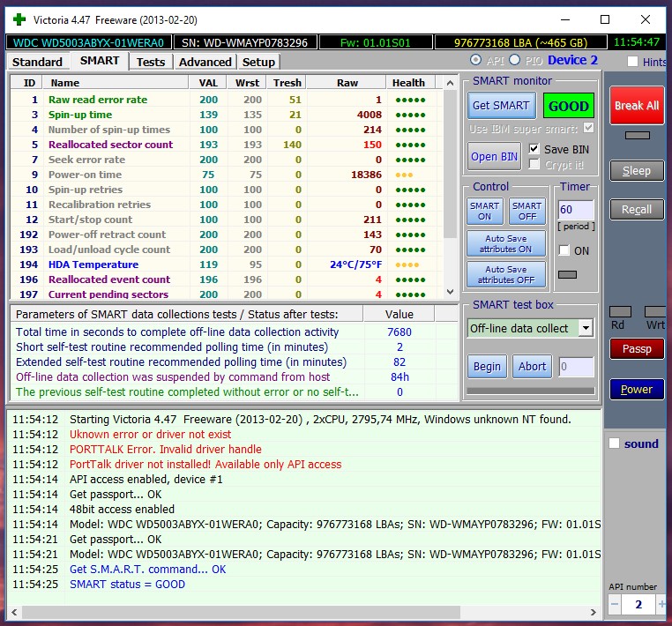
Task: Select the Power-on time attribute row
Action: [227, 175]
